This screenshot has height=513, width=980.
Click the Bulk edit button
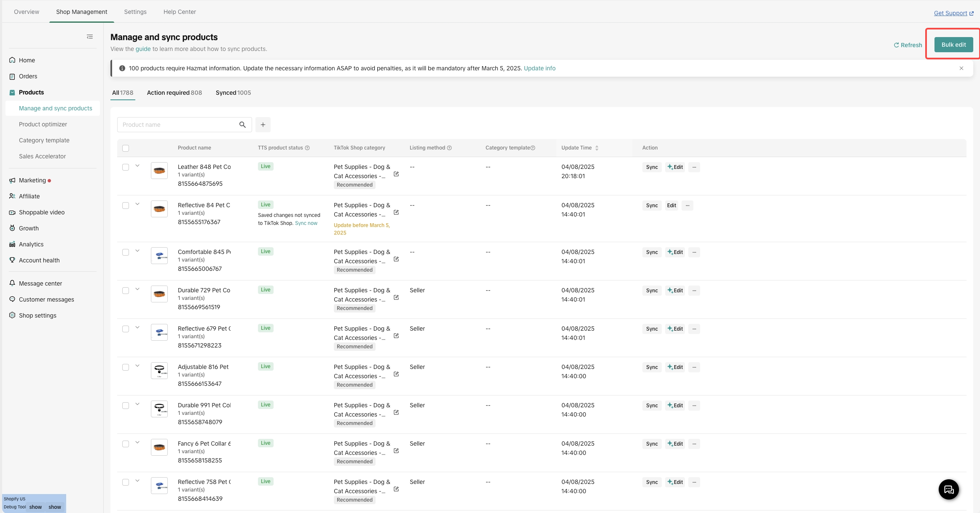tap(953, 45)
